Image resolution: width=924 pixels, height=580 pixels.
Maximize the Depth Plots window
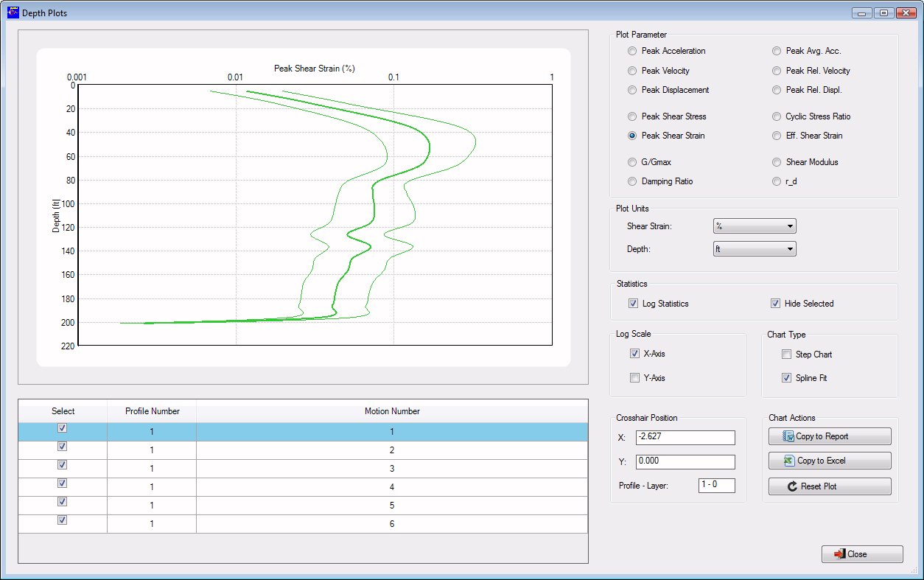point(883,13)
